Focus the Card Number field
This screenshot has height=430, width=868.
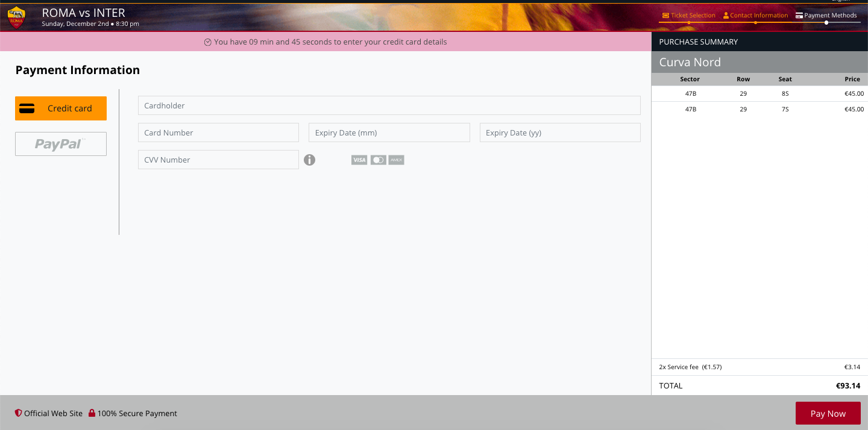pyautogui.click(x=218, y=132)
